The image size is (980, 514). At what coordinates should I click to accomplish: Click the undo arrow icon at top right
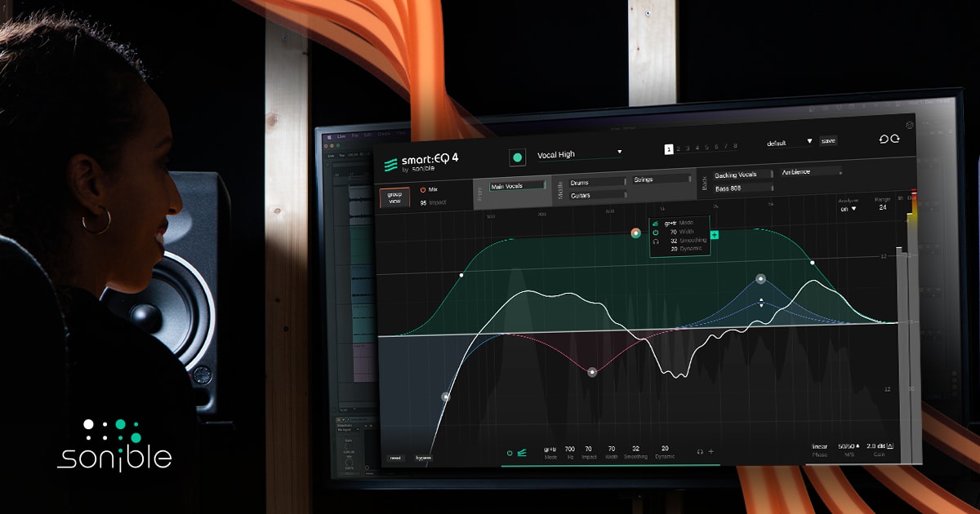(x=884, y=139)
